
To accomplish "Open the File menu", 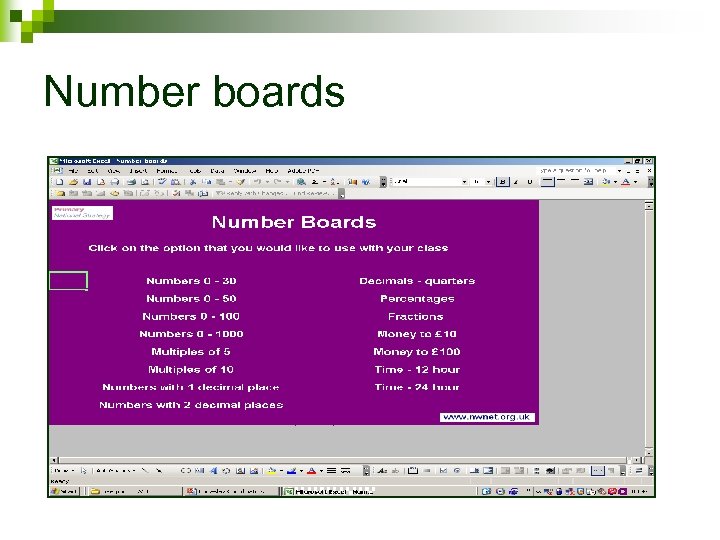I will (73, 171).
